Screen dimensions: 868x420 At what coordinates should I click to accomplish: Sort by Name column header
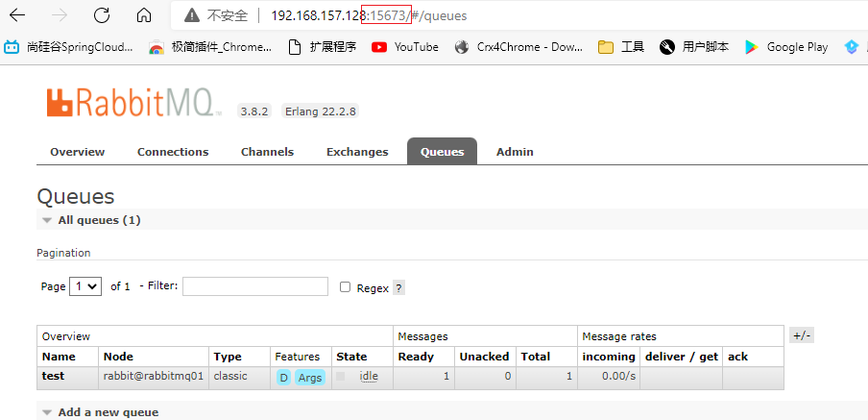[59, 357]
